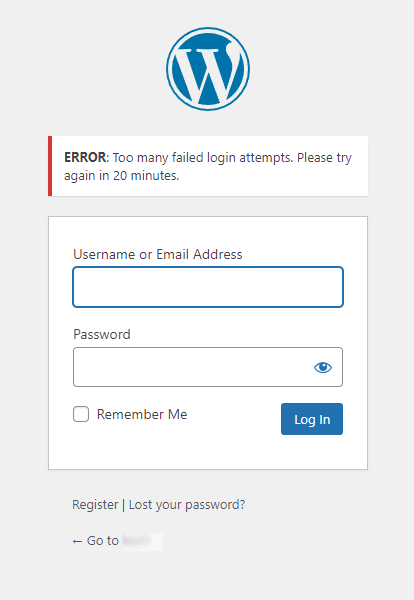
Task: Click the blue Log In button
Action: (312, 419)
